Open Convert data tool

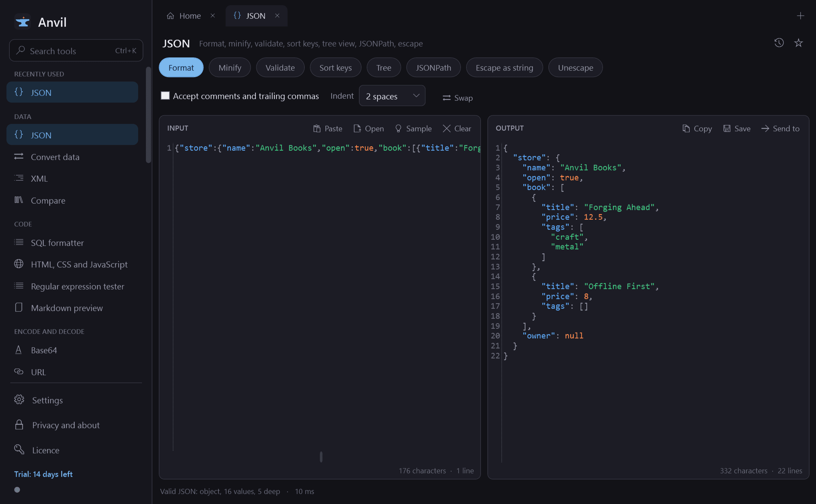[x=72, y=157]
